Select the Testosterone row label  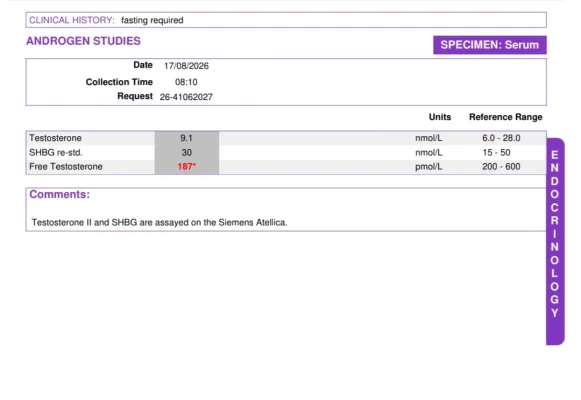tap(55, 138)
